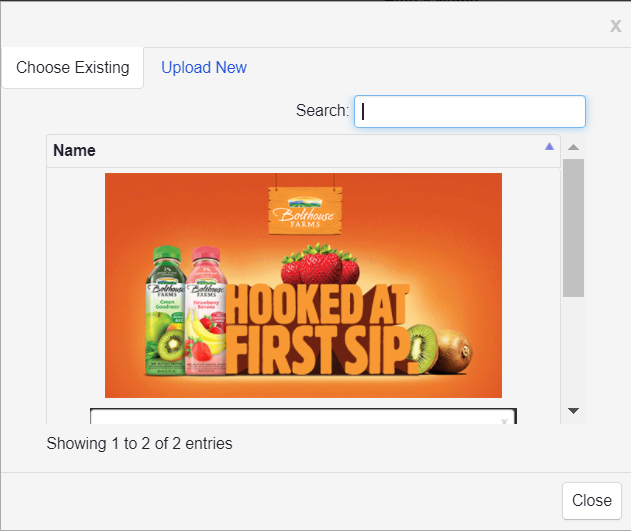Image resolution: width=631 pixels, height=531 pixels.
Task: Switch to the Choose Existing tab
Action: click(73, 68)
